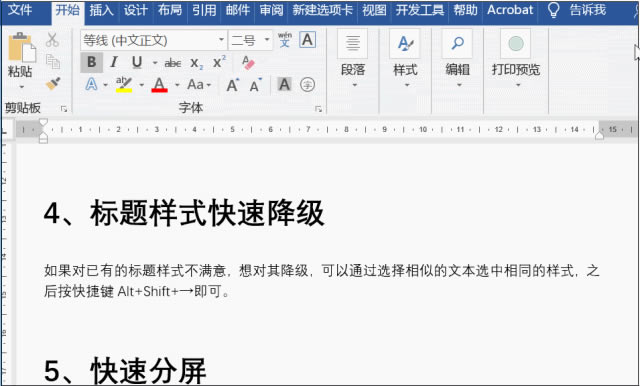Open the clipboard pane launcher
The height and width of the screenshot is (386, 640).
pos(64,109)
